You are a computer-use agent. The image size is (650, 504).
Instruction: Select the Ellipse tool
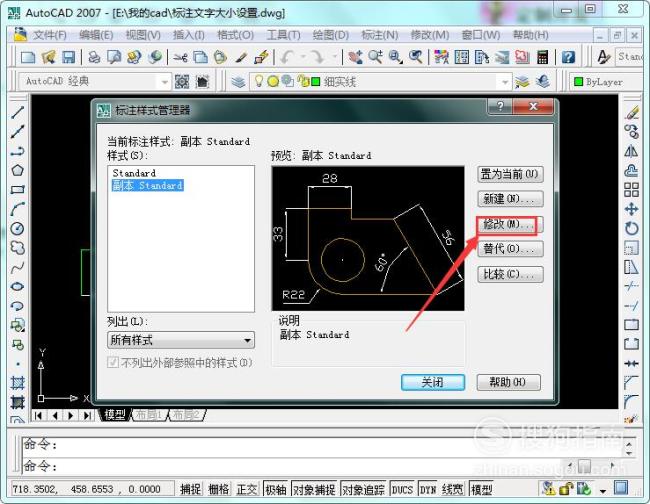point(17,286)
